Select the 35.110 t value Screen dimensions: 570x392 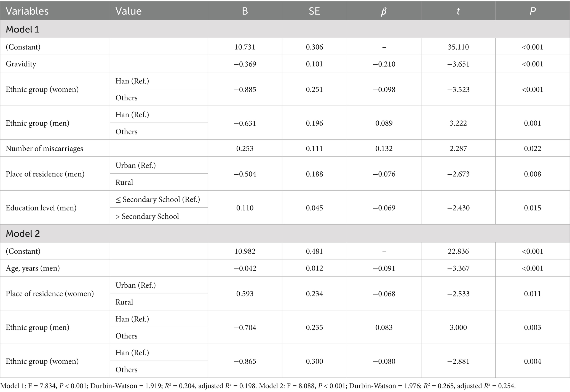click(458, 47)
